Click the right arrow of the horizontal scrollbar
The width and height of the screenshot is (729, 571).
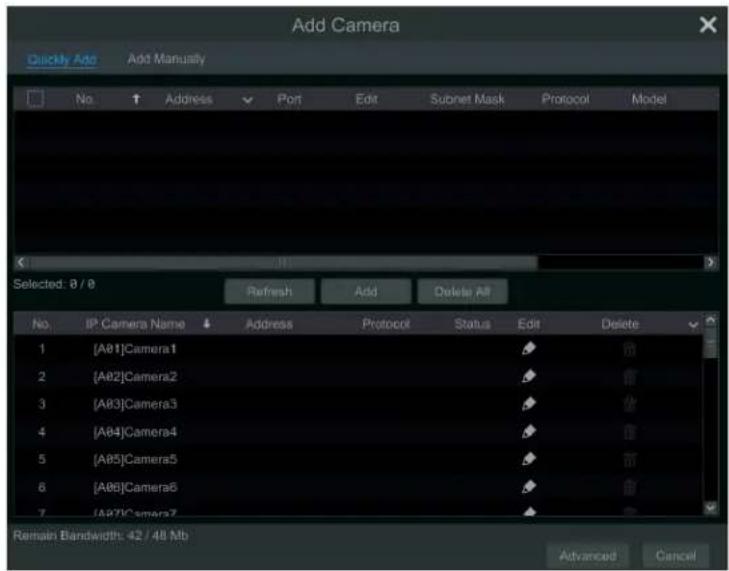710,262
